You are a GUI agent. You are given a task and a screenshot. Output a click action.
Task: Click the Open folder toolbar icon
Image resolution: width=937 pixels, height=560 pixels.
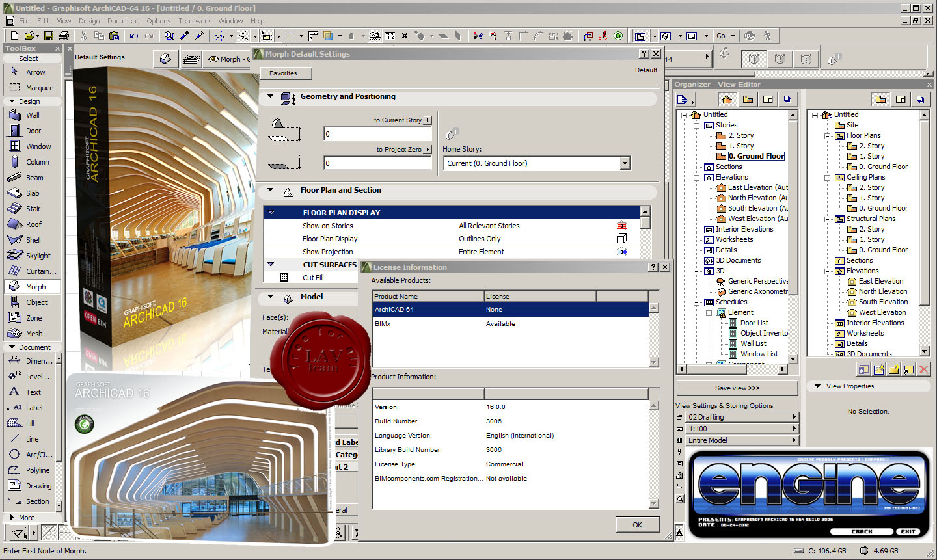click(30, 36)
